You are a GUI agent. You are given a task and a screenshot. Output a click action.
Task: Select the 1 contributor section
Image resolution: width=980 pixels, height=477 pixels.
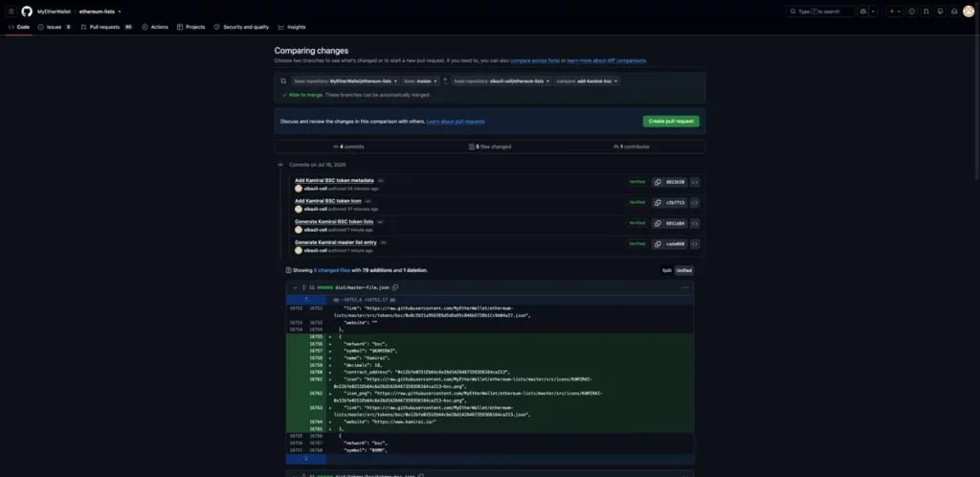(632, 147)
